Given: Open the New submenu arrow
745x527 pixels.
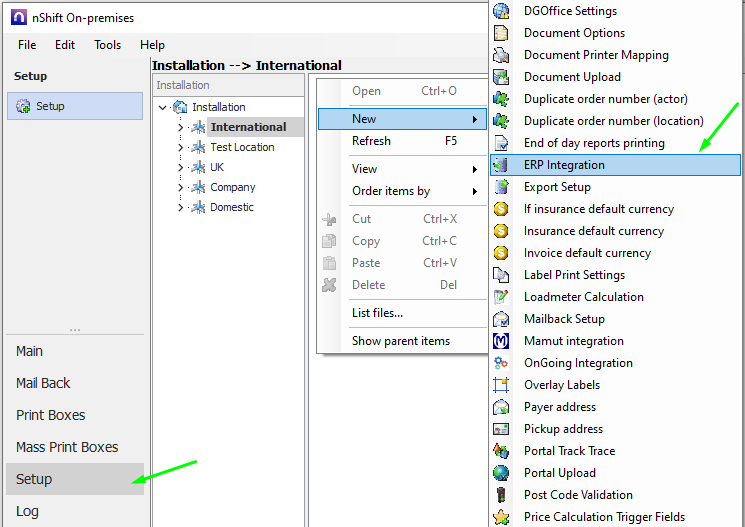Looking at the screenshot, I should 474,119.
